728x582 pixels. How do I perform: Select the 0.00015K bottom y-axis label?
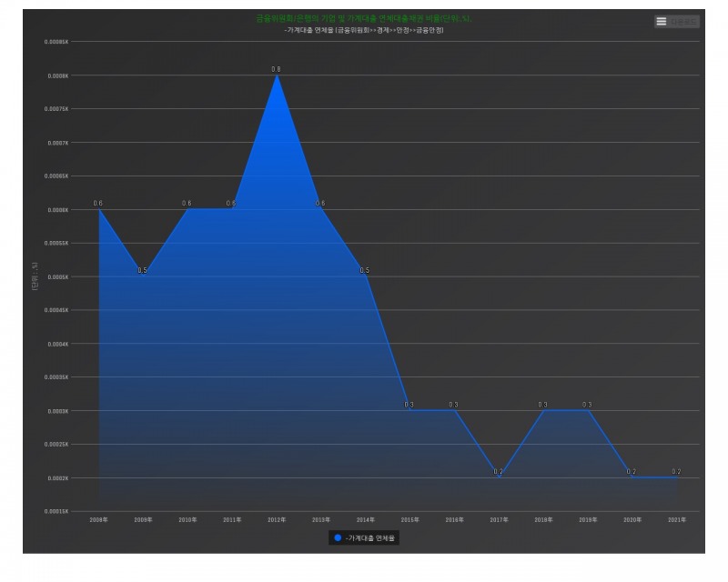coord(56,511)
